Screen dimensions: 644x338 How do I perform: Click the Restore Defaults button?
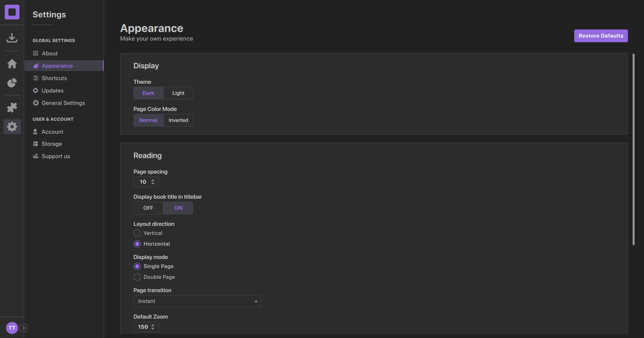point(601,36)
